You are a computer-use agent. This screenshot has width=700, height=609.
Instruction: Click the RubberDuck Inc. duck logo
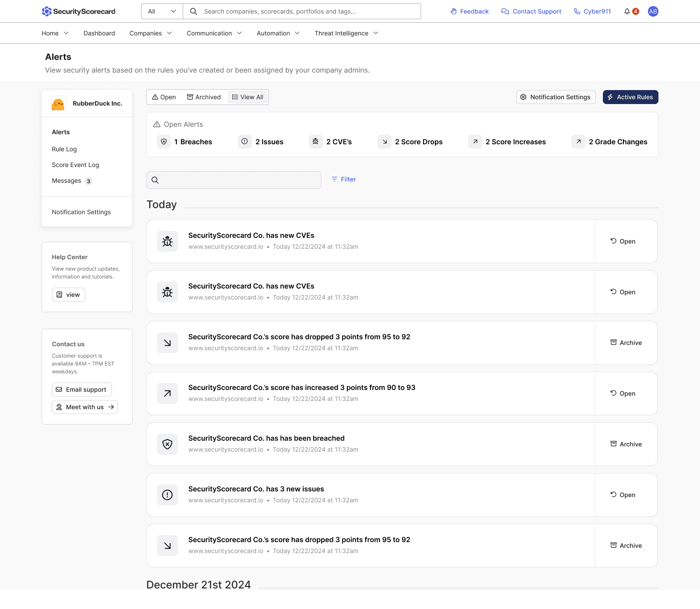[59, 104]
